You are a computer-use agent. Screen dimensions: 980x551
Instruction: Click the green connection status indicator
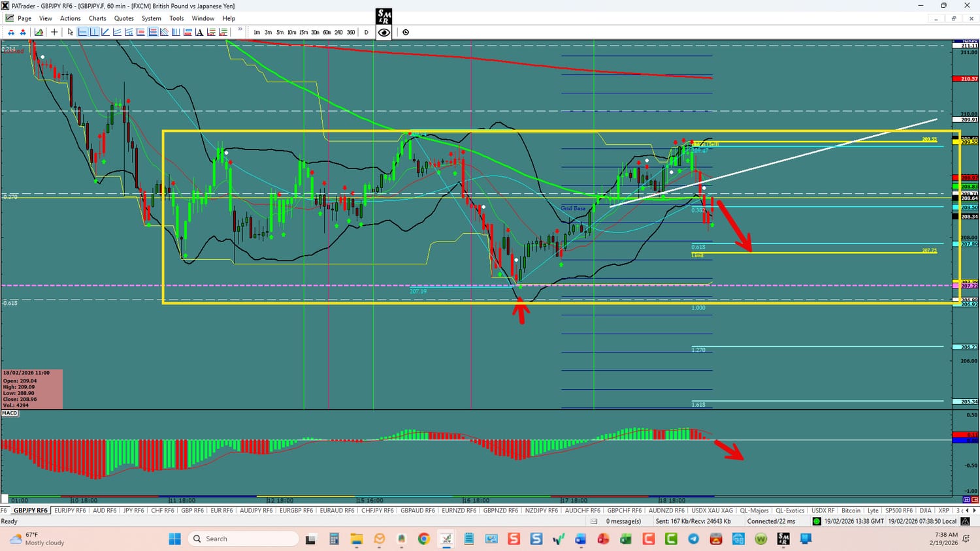point(817,521)
